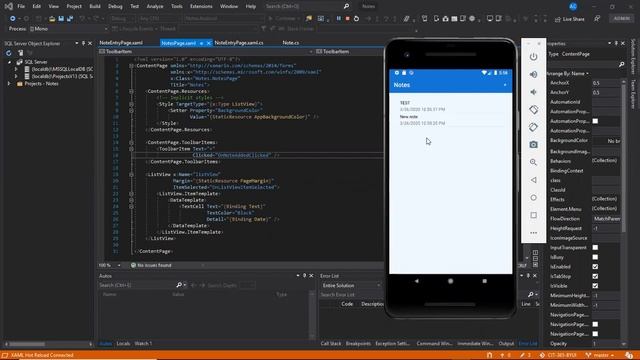The image size is (640, 360).
Task: Click the emulator sidebar back triangle icon
Action: click(533, 180)
